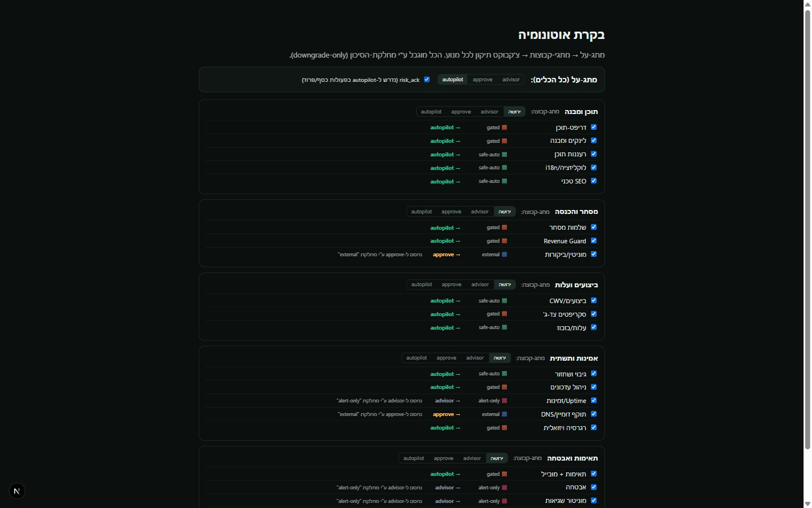Image resolution: width=812 pixels, height=508 pixels.
Task: Click the green safe-auto square beside SEO טכני
Action: pyautogui.click(x=504, y=181)
